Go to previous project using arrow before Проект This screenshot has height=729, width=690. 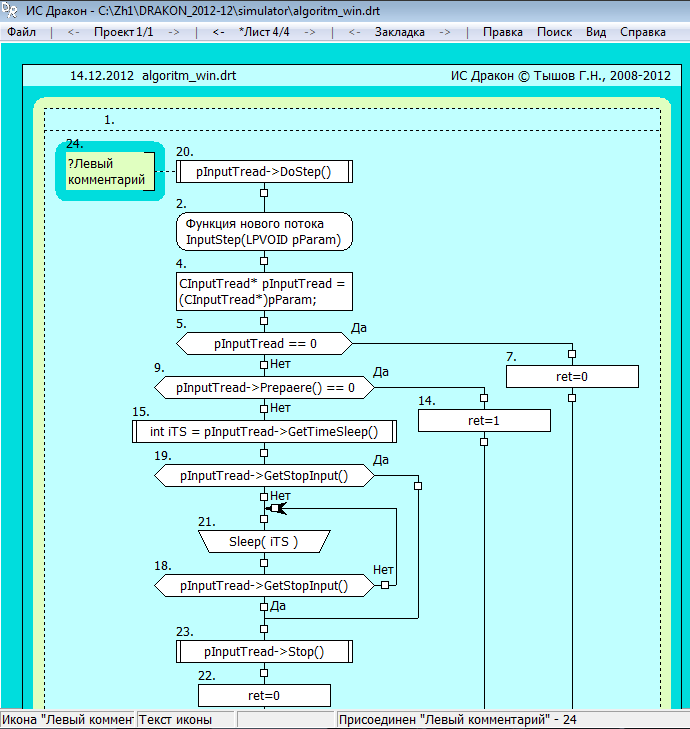pyautogui.click(x=73, y=32)
